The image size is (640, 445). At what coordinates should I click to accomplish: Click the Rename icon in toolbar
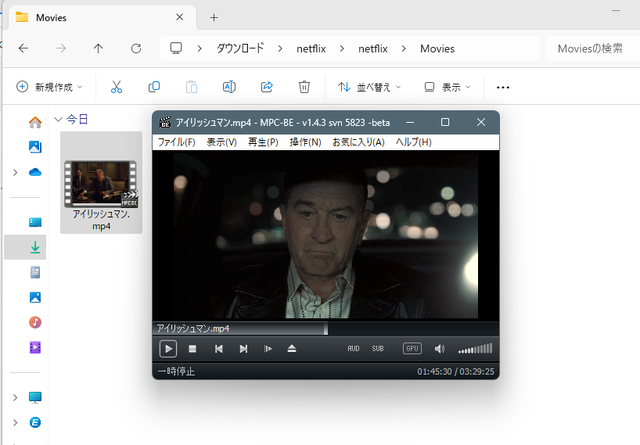229,87
